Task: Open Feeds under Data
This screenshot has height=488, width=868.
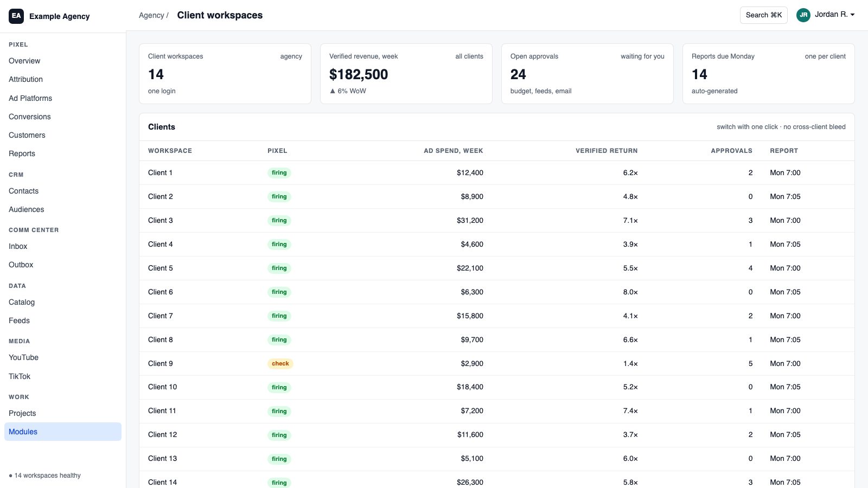Action: [63, 320]
